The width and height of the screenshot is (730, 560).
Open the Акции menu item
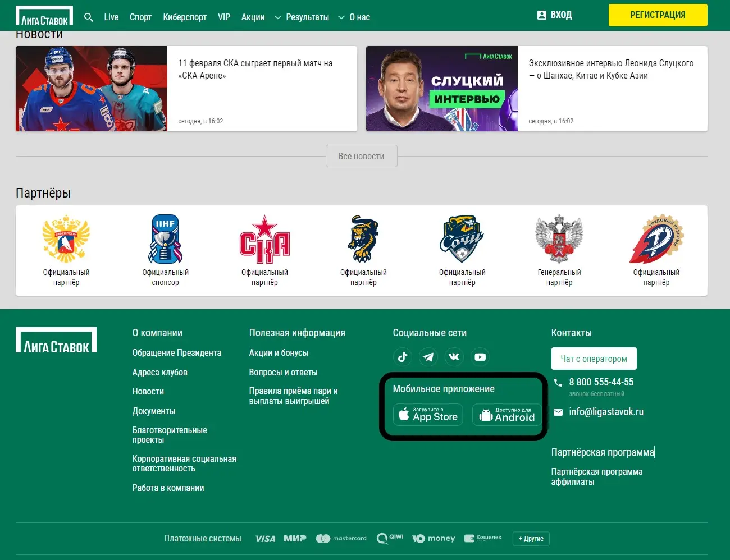click(253, 17)
